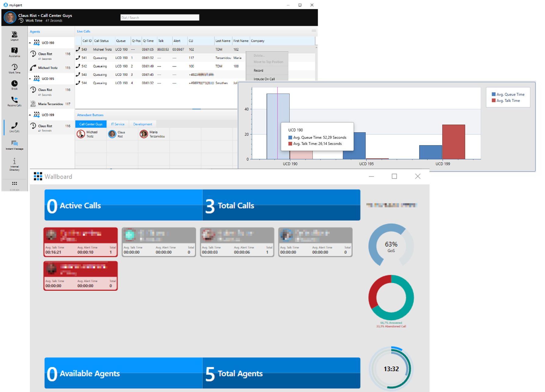Sort by the Call Status column header
This screenshot has width=545, height=392.
tap(104, 41)
